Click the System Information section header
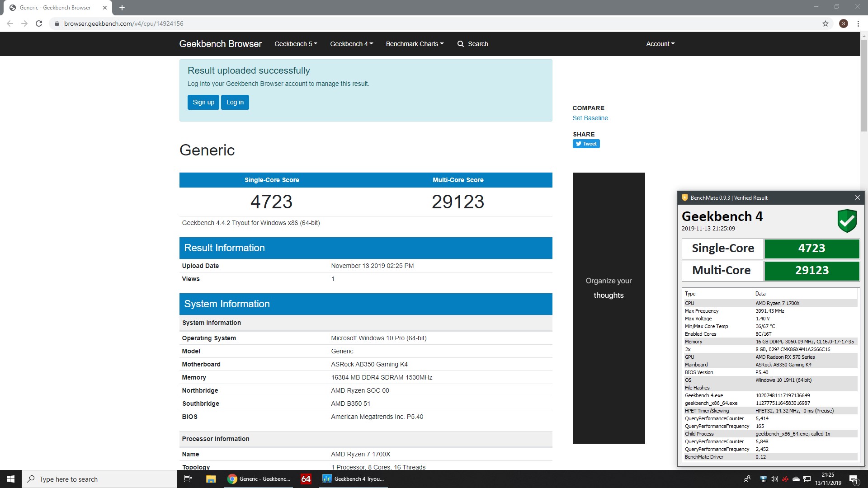The height and width of the screenshot is (488, 868). [366, 304]
